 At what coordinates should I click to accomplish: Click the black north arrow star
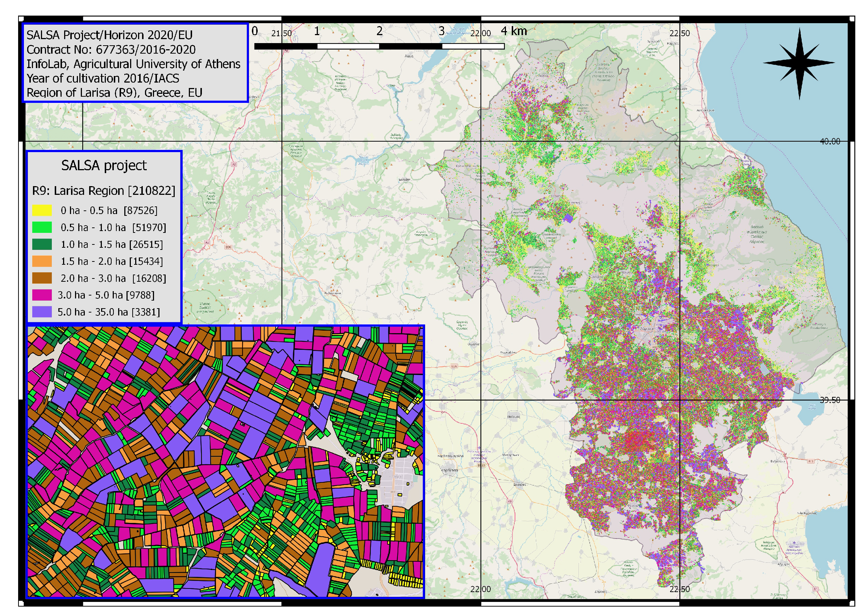tap(799, 63)
